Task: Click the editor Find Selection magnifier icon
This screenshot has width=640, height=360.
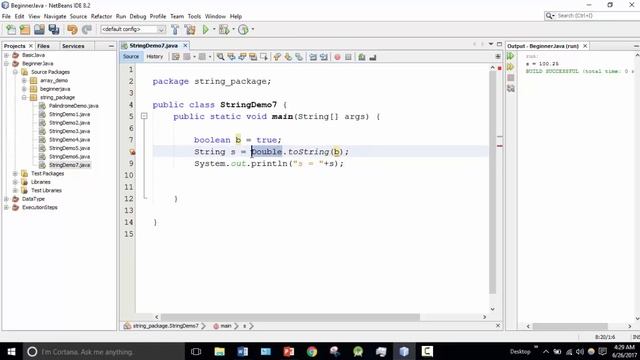Action: coord(220,57)
